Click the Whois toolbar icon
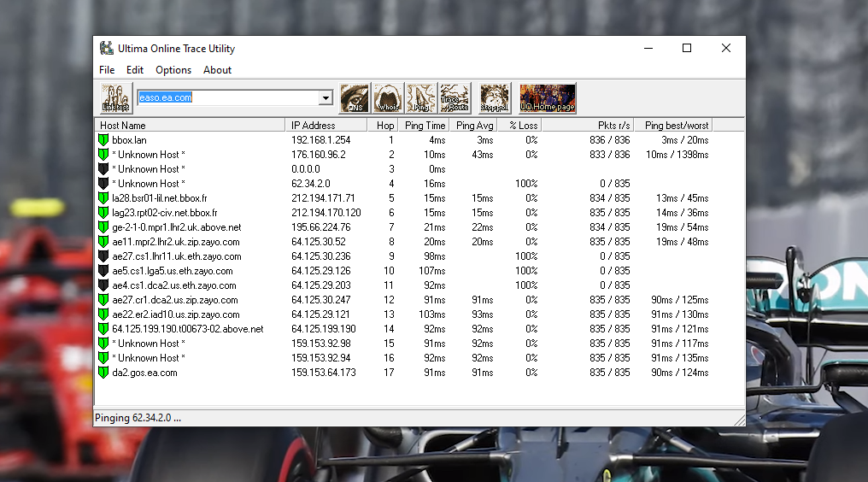 point(388,98)
